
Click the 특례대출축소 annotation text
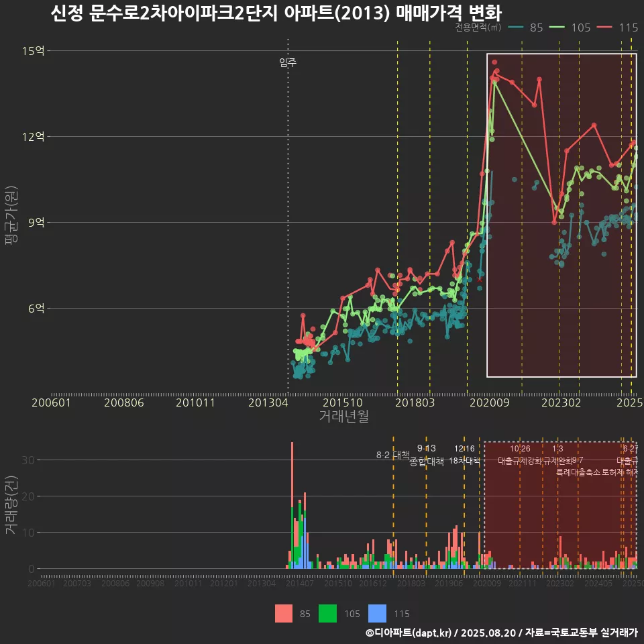pos(578,472)
